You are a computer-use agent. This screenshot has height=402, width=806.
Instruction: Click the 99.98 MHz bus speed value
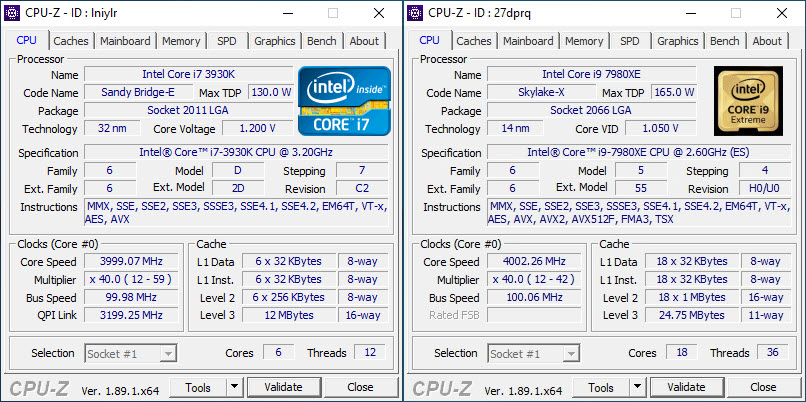pyautogui.click(x=131, y=297)
